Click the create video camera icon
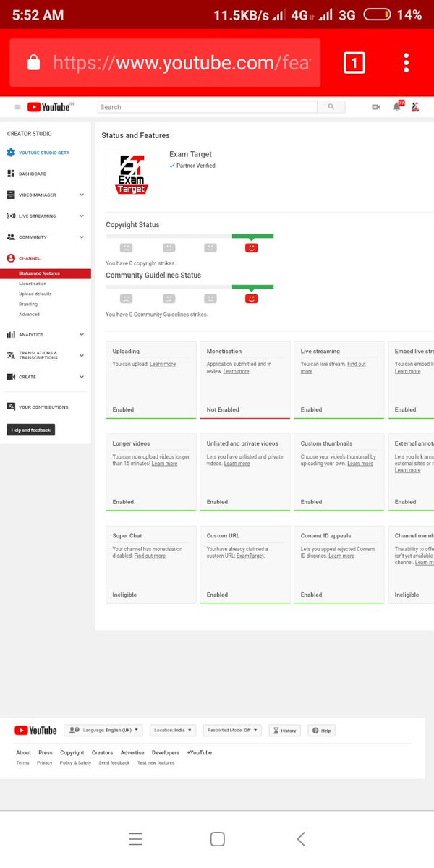 pyautogui.click(x=376, y=107)
